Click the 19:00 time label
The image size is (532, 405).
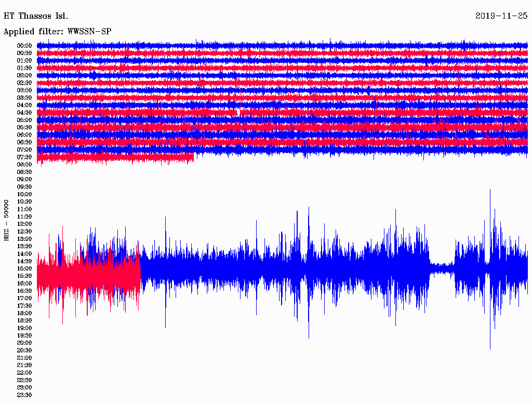point(24,328)
